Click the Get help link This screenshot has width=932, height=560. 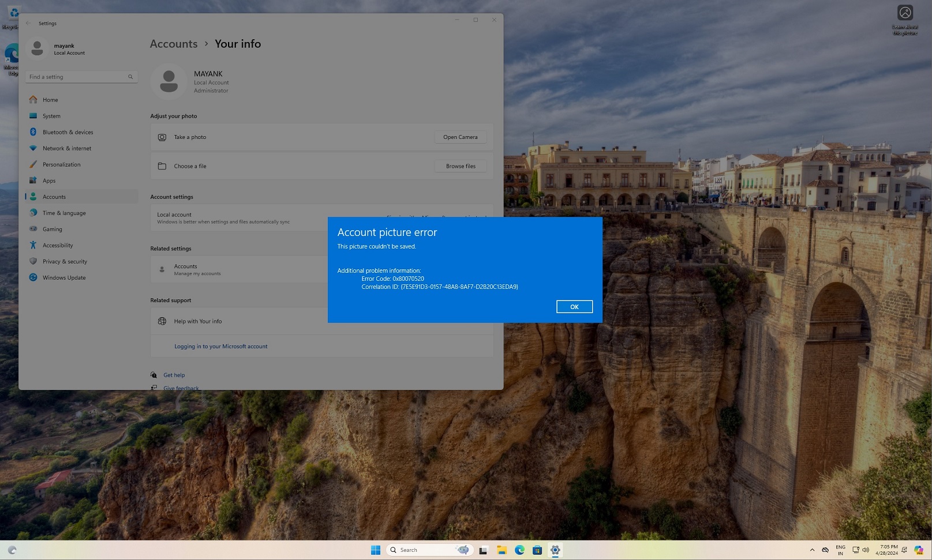click(x=174, y=375)
